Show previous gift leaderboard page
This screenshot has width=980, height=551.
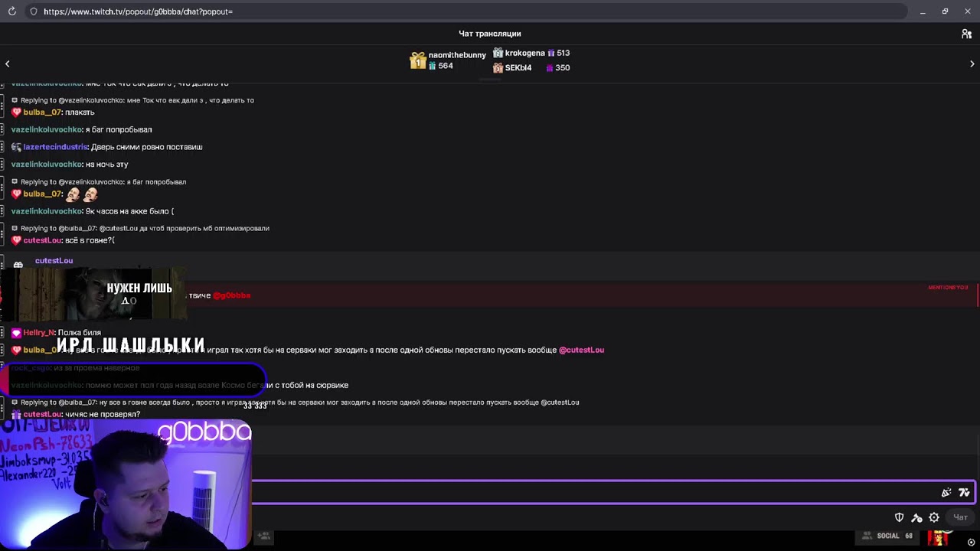[8, 64]
